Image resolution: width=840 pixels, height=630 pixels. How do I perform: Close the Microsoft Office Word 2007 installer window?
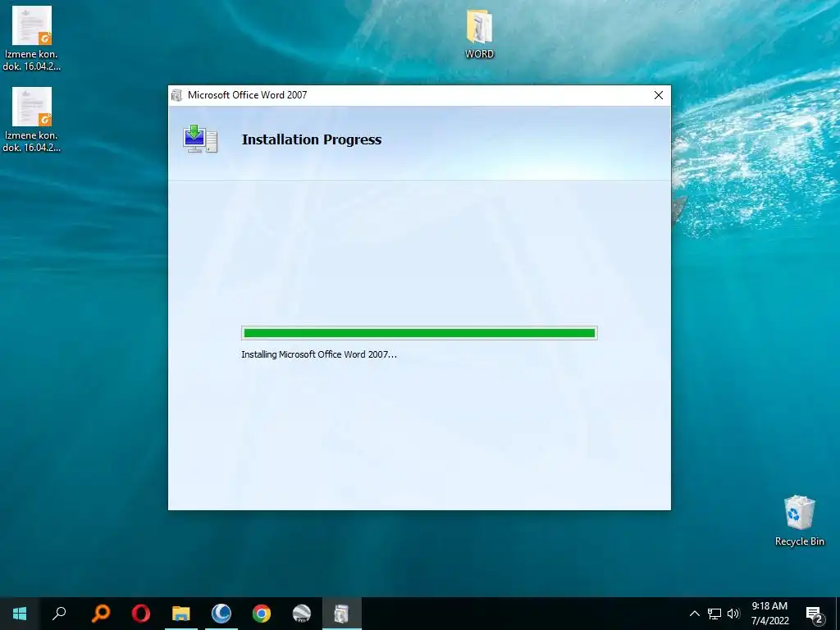pos(659,95)
